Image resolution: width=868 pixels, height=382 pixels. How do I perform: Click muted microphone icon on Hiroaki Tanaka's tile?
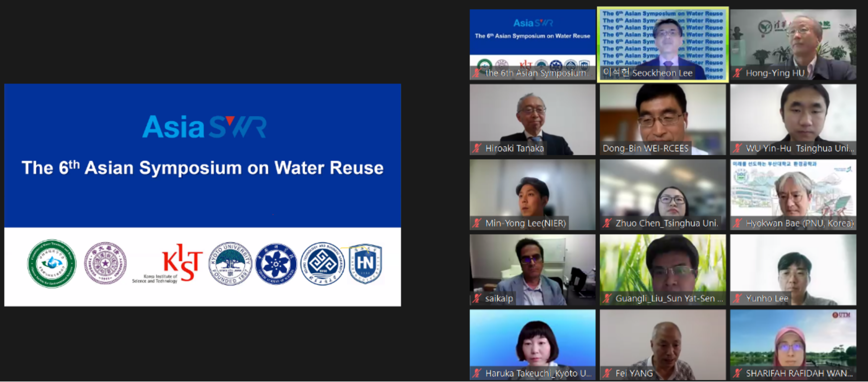(x=477, y=148)
